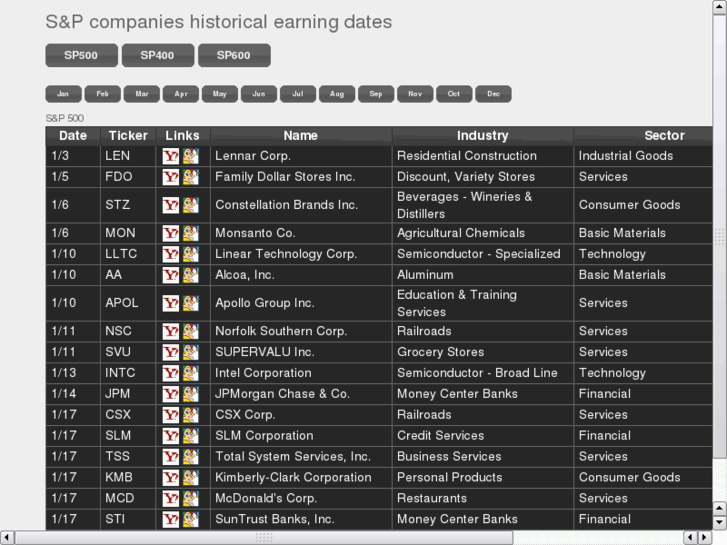Show the SP400 company list
727x545 pixels.
pos(158,55)
